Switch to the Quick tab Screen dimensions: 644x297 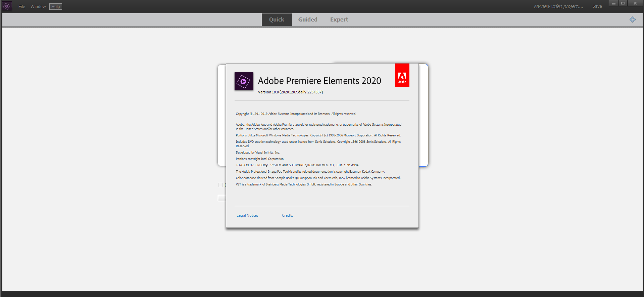277,19
